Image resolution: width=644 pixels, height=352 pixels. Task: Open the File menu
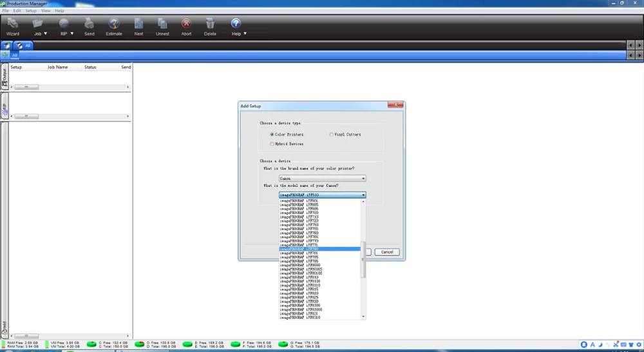pos(5,11)
